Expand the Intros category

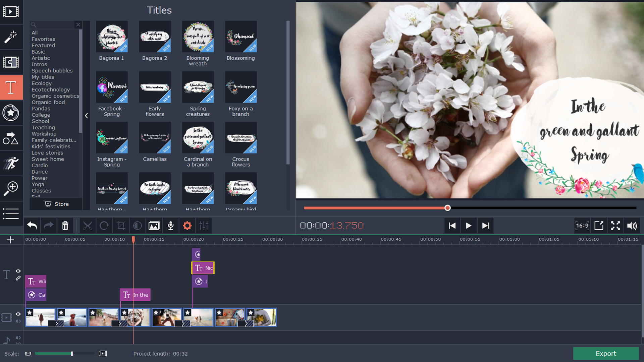coord(39,64)
